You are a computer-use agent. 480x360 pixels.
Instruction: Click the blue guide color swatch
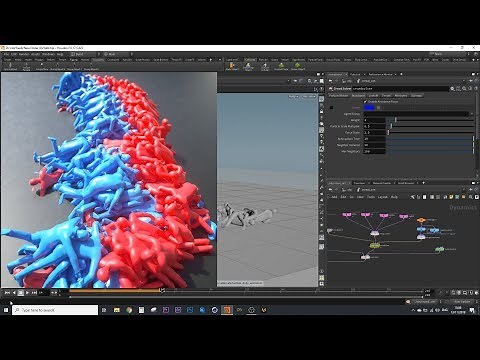tap(369, 107)
